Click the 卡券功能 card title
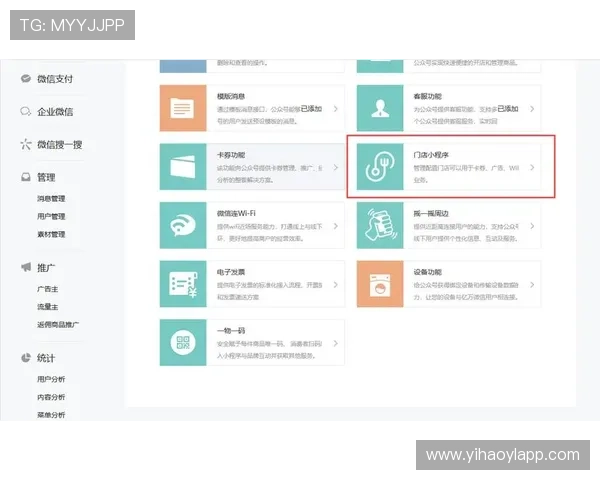The height and width of the screenshot is (480, 600). click(x=231, y=155)
